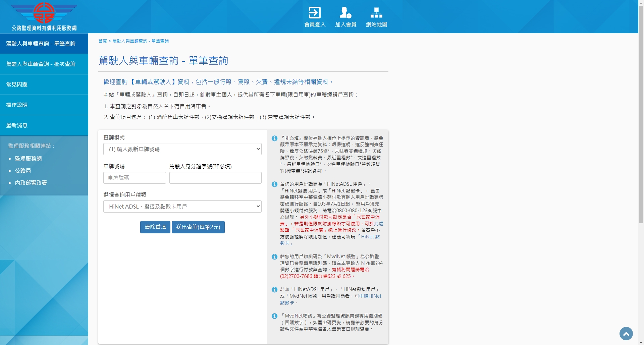Image resolution: width=644 pixels, height=345 pixels.
Task: Click the 會員登入 login icon
Action: point(315,13)
